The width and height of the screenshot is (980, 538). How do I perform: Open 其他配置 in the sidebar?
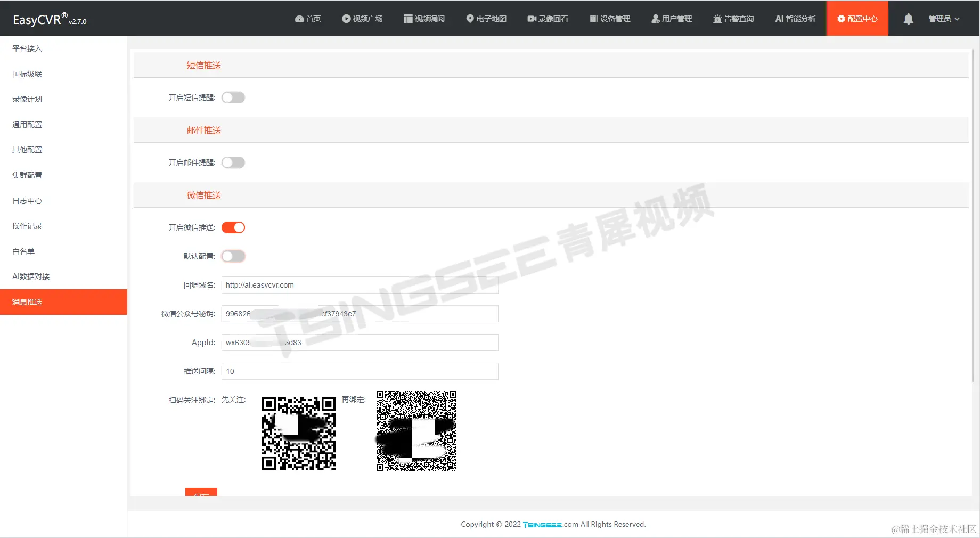tap(63, 150)
